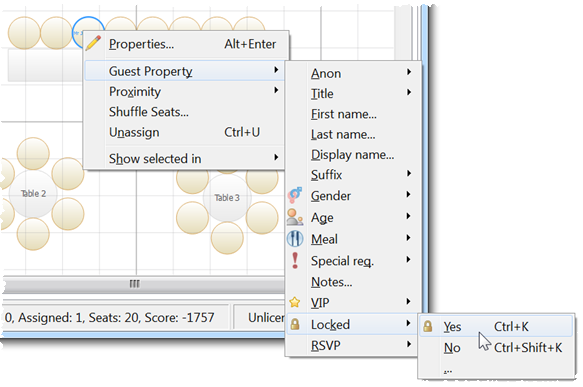Expand the Special req. submenu arrow
The height and width of the screenshot is (387, 583).
tap(409, 259)
